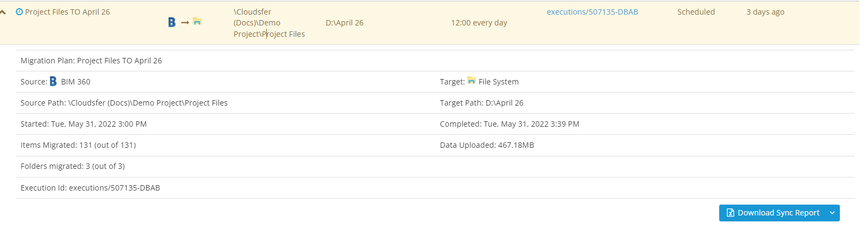The height and width of the screenshot is (249, 868).
Task: Click the Target Path D:\April 26 detail
Action: tap(481, 103)
